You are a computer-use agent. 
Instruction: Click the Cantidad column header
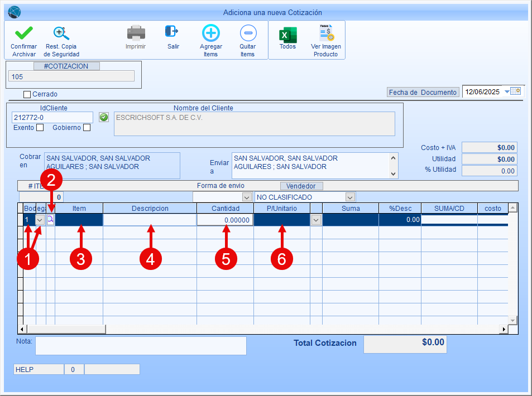click(x=226, y=209)
